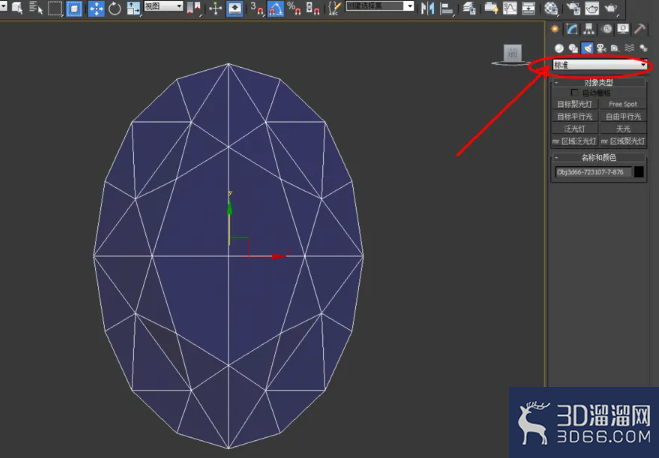
Task: Toggle the 3D Snaps button
Action: [x=257, y=8]
